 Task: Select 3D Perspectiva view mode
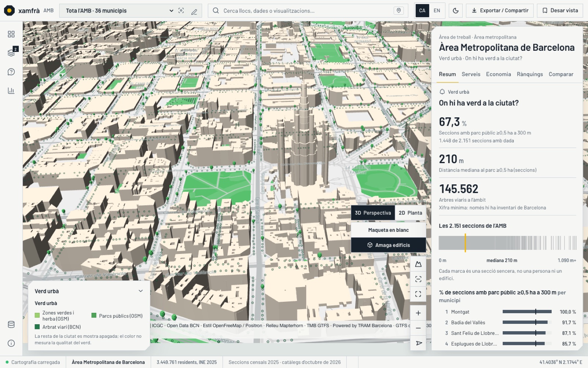point(373,213)
